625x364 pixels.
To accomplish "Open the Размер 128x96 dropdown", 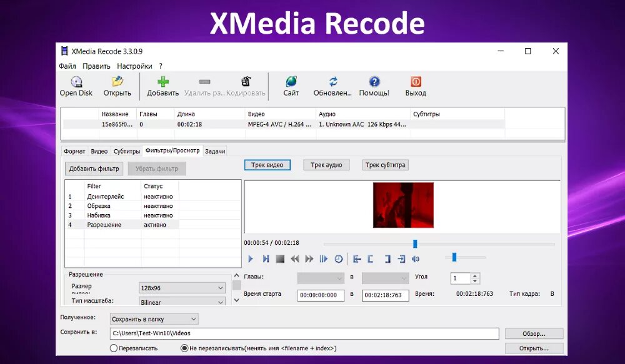I will 182,288.
